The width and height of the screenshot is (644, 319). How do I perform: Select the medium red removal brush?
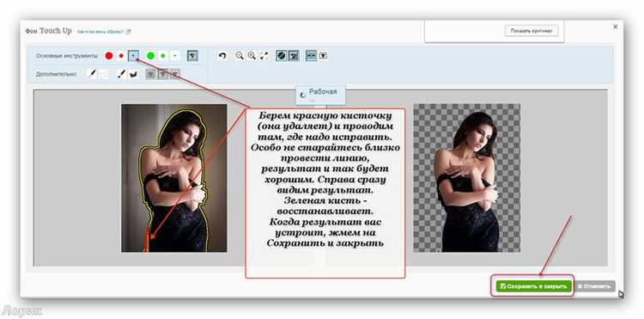121,56
